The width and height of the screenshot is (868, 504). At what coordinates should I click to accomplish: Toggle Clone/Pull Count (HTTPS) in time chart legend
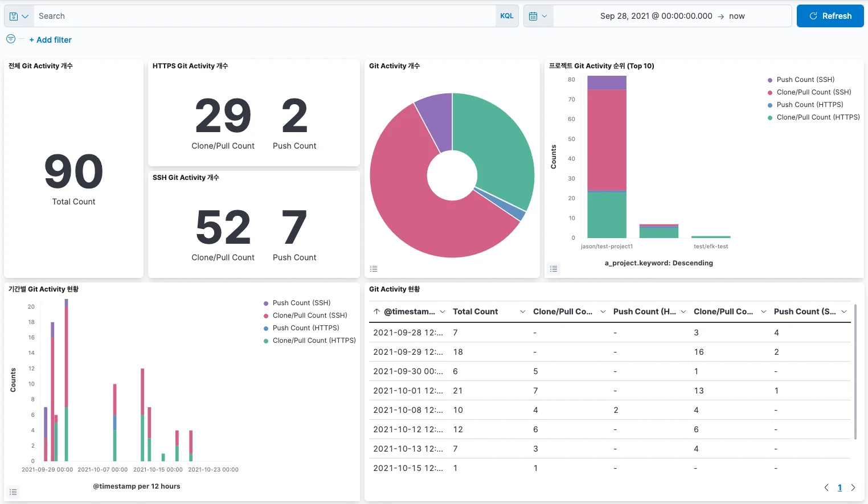[x=314, y=341]
